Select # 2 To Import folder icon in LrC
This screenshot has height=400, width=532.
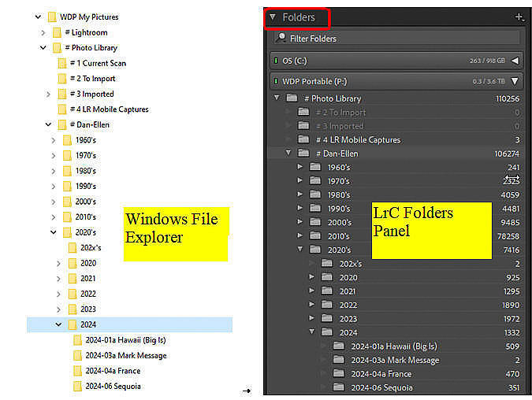click(x=303, y=112)
